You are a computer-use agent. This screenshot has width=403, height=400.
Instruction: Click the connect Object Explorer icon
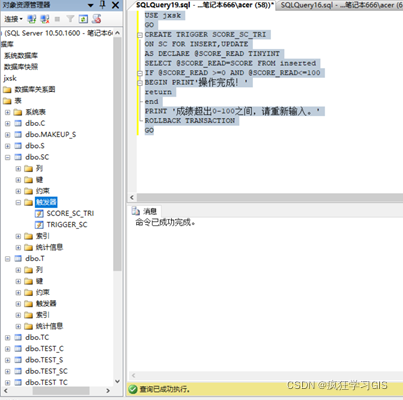point(32,19)
